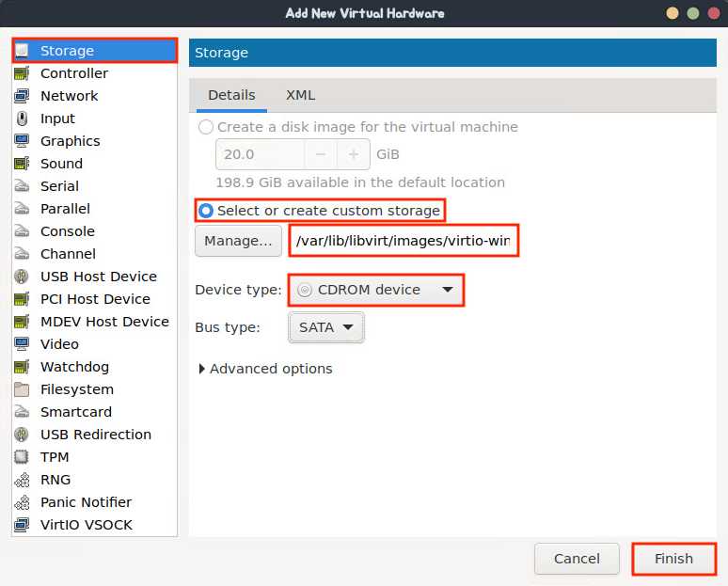Switch to the XML tab
Viewport: 728px width, 586px height.
pyautogui.click(x=300, y=95)
